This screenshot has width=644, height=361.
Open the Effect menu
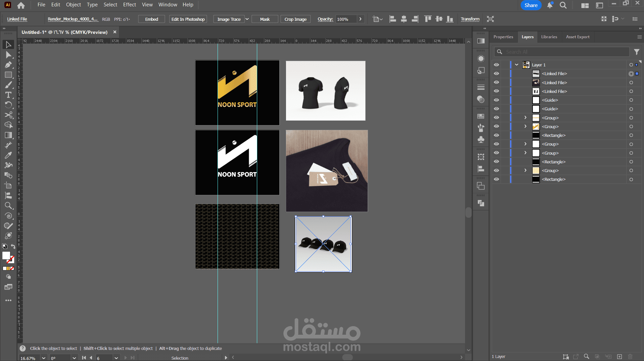pyautogui.click(x=130, y=5)
